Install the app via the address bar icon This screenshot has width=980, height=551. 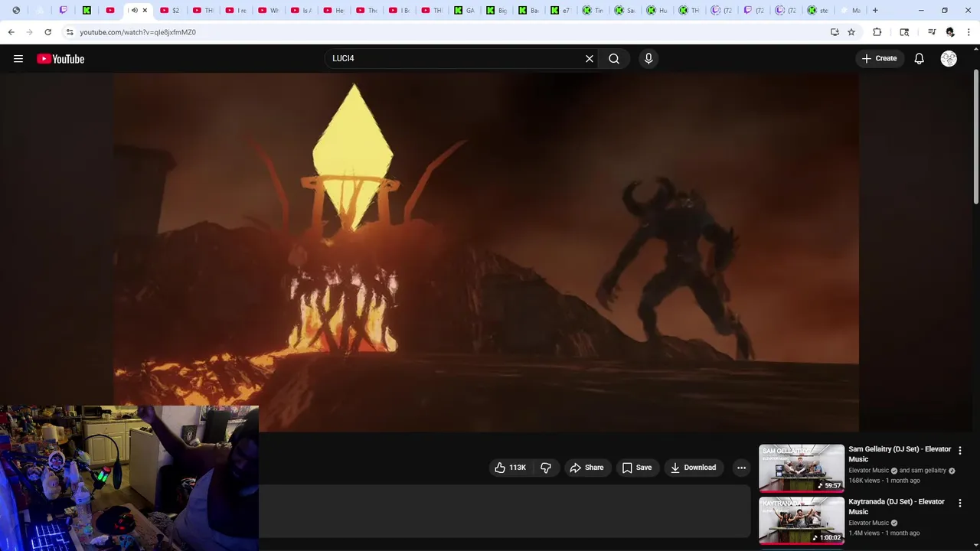click(835, 32)
